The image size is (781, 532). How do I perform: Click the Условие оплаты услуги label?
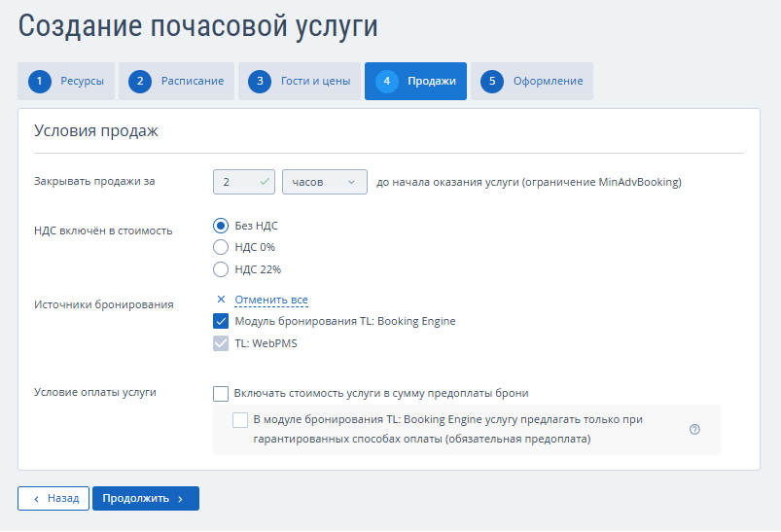click(x=95, y=392)
